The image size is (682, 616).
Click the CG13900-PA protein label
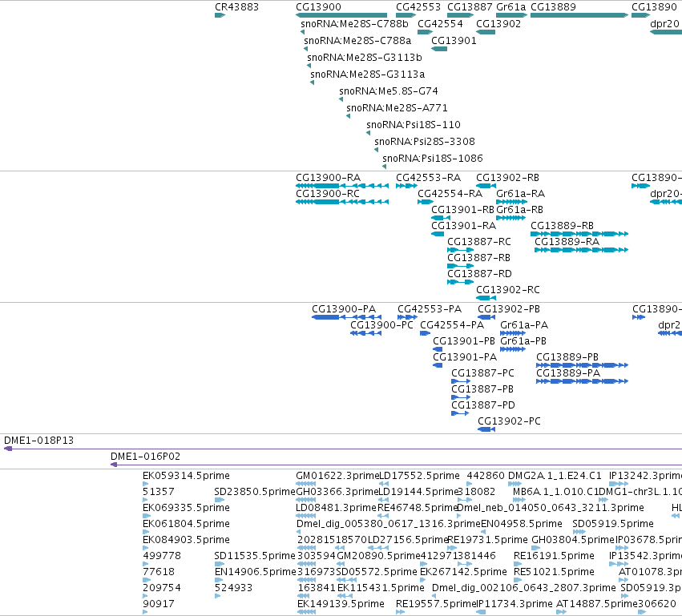pos(344,309)
